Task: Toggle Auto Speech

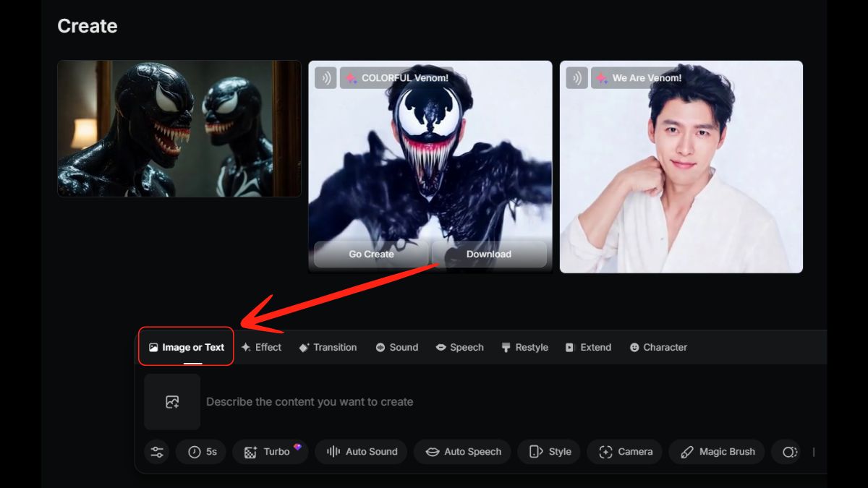Action: coord(462,452)
